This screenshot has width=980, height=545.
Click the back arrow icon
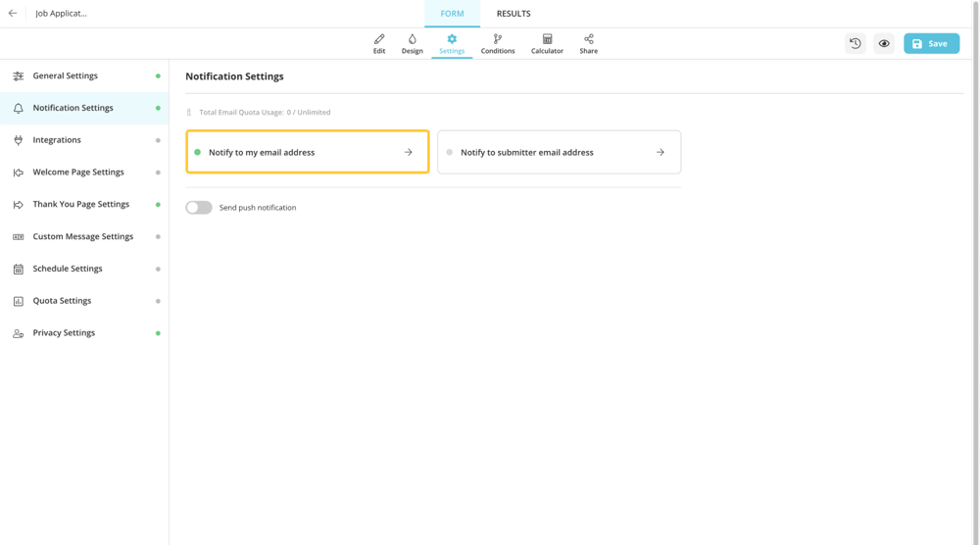[x=13, y=14]
